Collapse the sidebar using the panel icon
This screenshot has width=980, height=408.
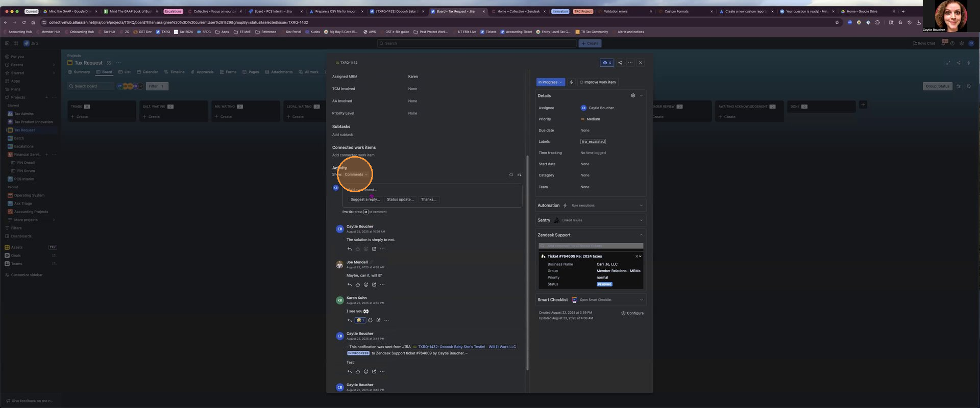7,43
